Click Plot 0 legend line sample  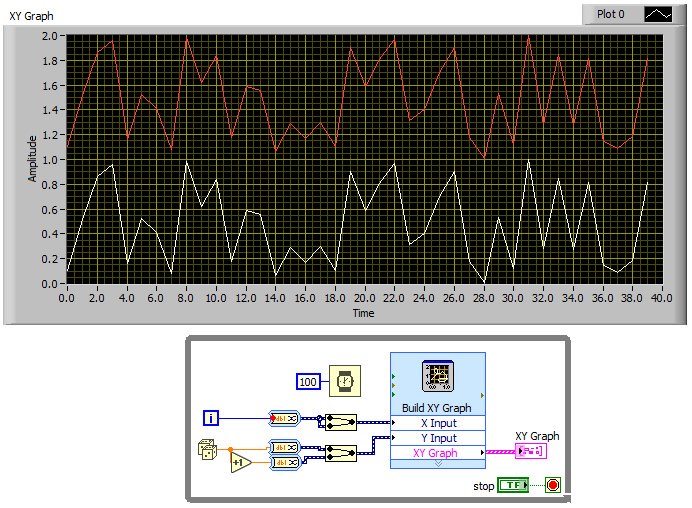pos(657,15)
